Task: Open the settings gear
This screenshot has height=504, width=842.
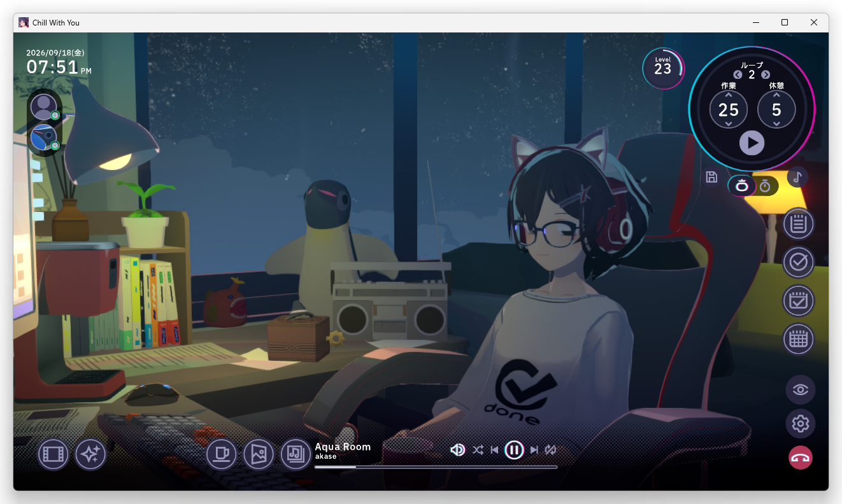Action: [801, 423]
